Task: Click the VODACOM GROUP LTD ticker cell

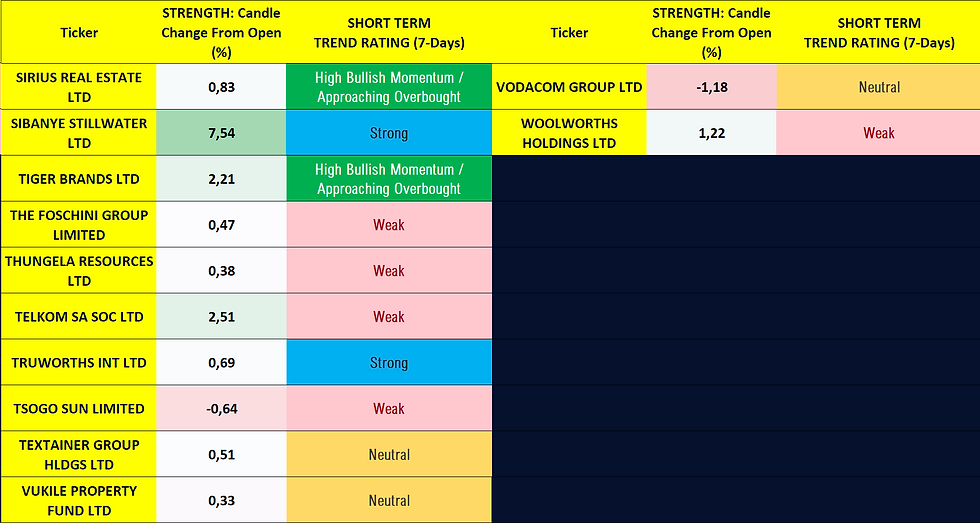Action: (569, 87)
